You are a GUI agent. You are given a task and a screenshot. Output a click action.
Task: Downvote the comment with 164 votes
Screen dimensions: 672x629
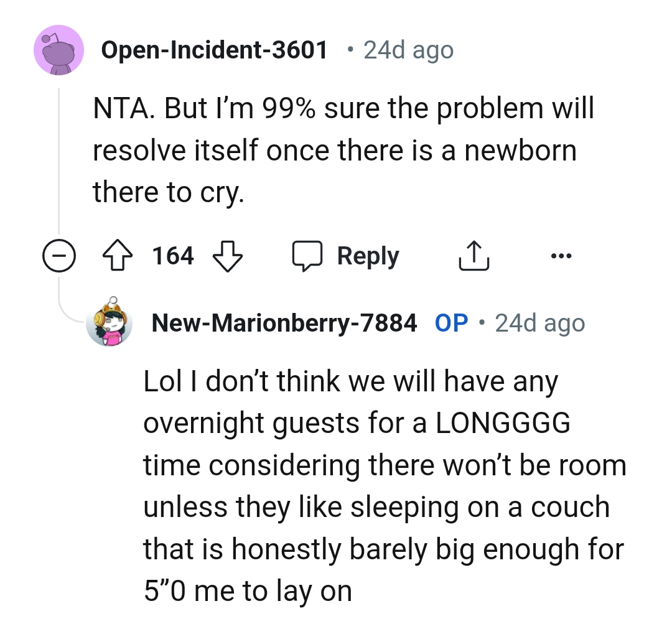point(226,256)
